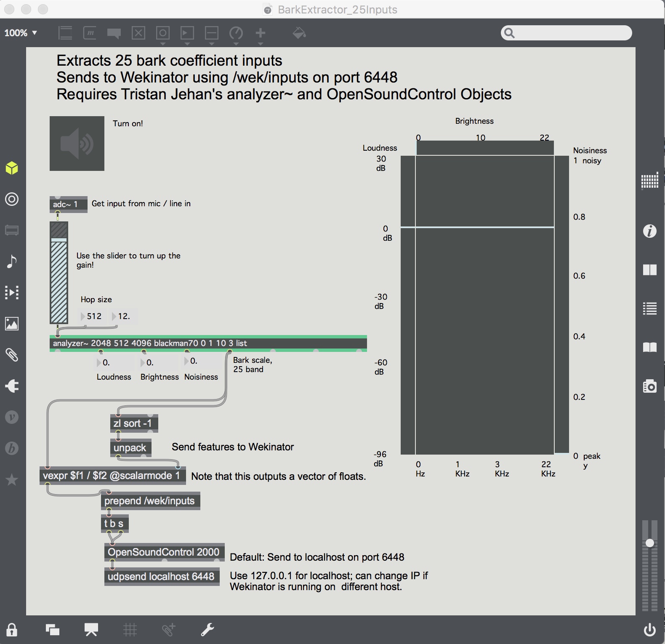Show the inspector info panel
Image resolution: width=665 pixels, height=644 pixels.
[x=650, y=231]
